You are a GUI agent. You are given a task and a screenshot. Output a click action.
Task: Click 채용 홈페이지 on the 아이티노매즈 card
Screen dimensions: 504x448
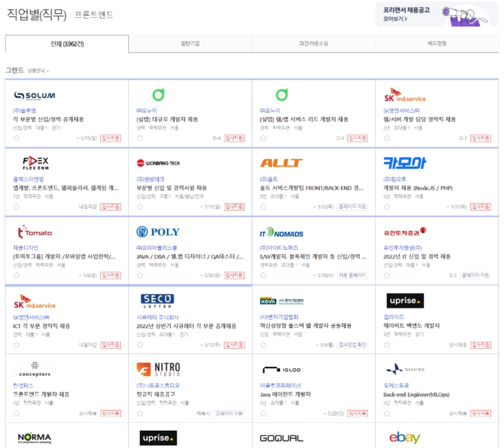tap(353, 276)
